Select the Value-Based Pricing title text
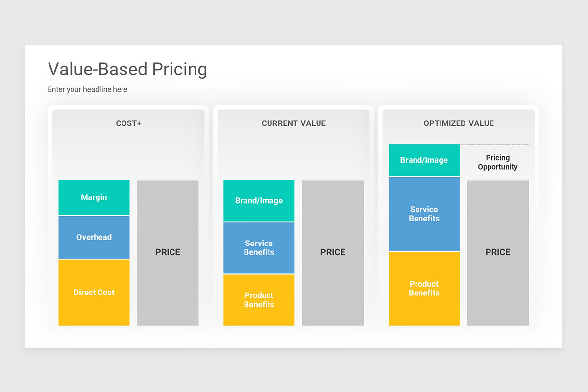588x392 pixels. pos(127,69)
